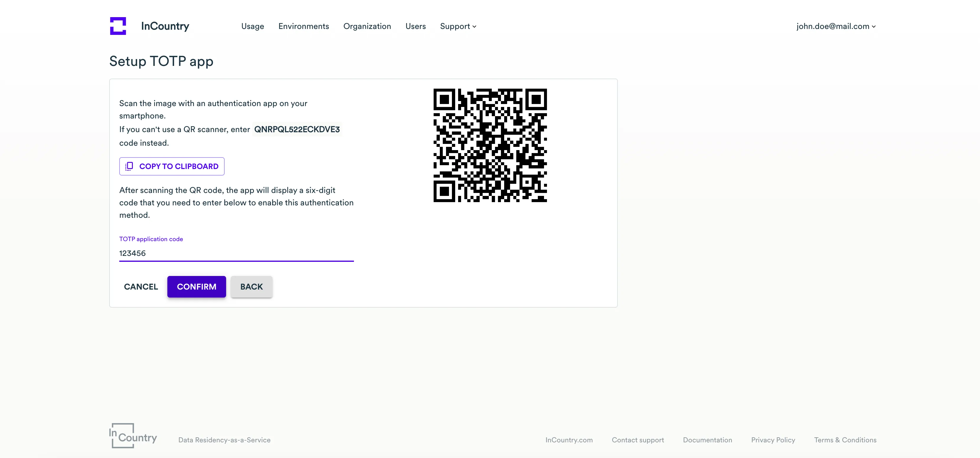Open the Usage menu item
Screen dimensions: 980x458
[x=252, y=26]
